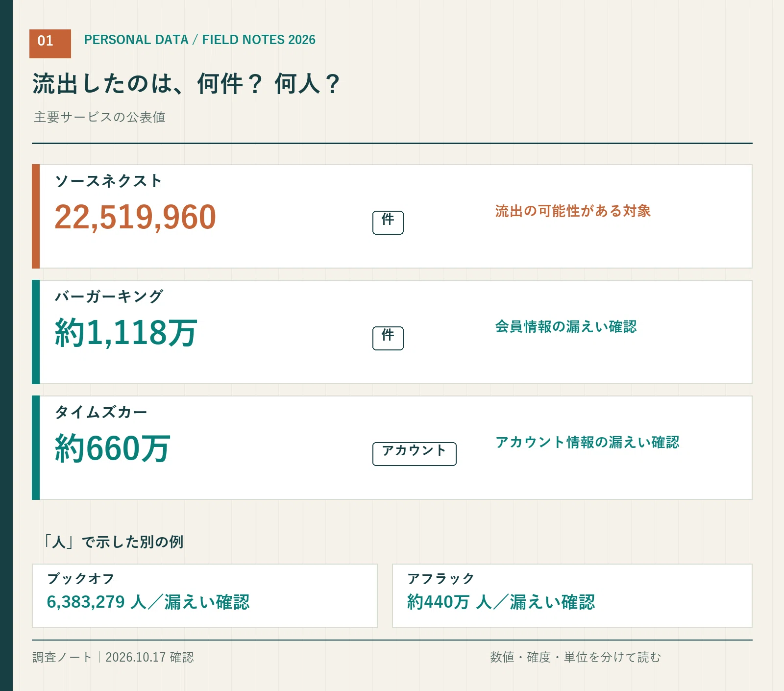The width and height of the screenshot is (784, 691).
Task: Select the value "6,383,279 人／漏えい確認"
Action: point(148,602)
